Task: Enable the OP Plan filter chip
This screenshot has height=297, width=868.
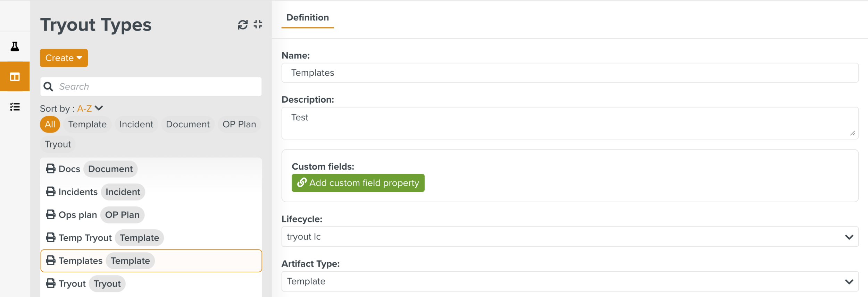Action: (239, 125)
